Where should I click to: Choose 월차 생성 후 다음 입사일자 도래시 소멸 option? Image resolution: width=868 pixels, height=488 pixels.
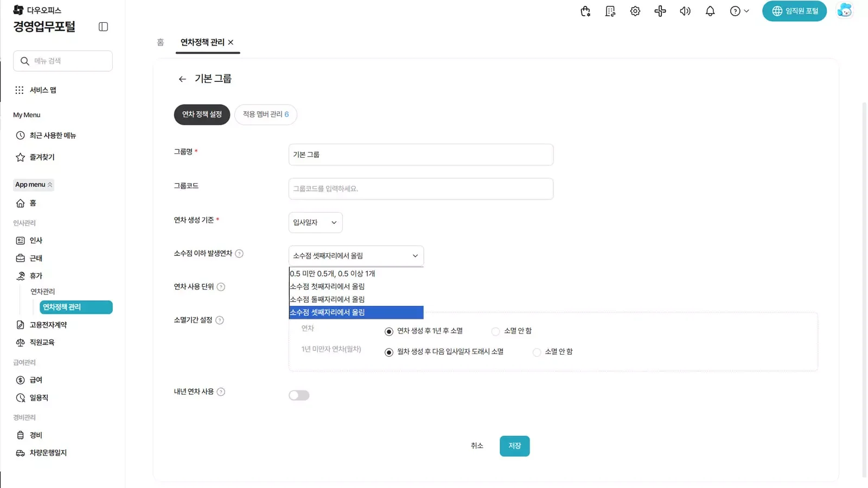[389, 352]
